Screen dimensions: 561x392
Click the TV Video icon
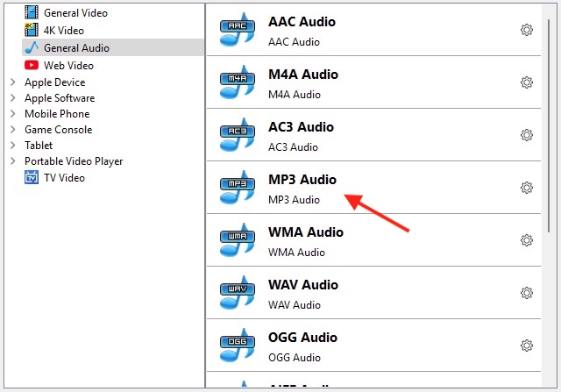click(x=32, y=177)
